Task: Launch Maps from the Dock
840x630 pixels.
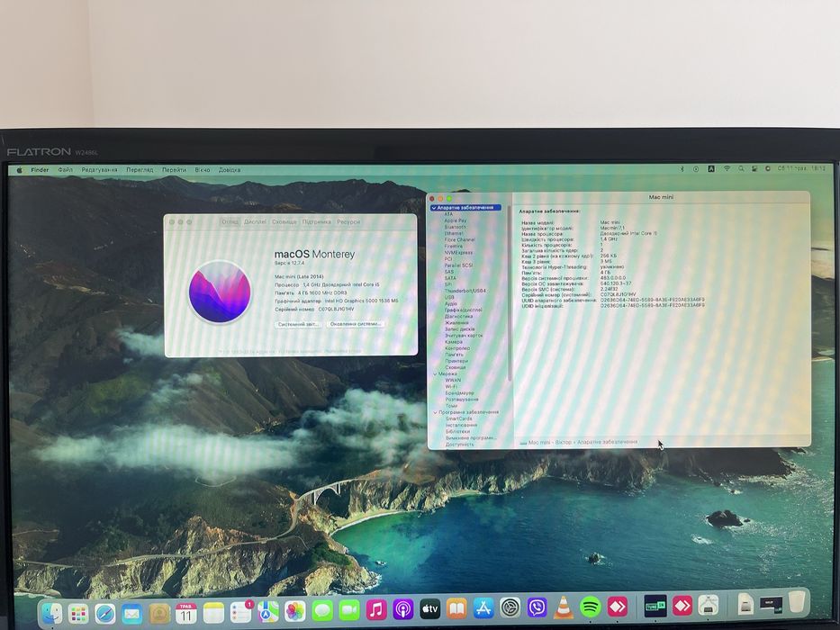Action: [268, 612]
